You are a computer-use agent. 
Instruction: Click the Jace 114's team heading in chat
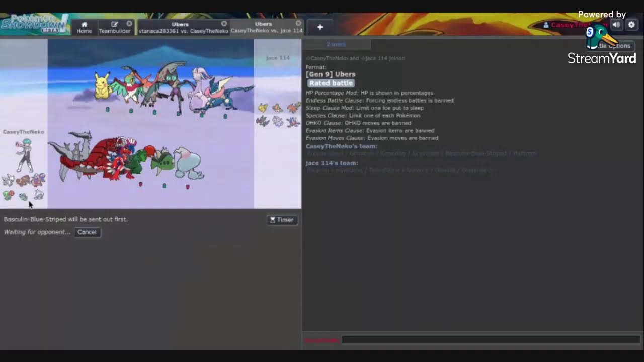(332, 163)
